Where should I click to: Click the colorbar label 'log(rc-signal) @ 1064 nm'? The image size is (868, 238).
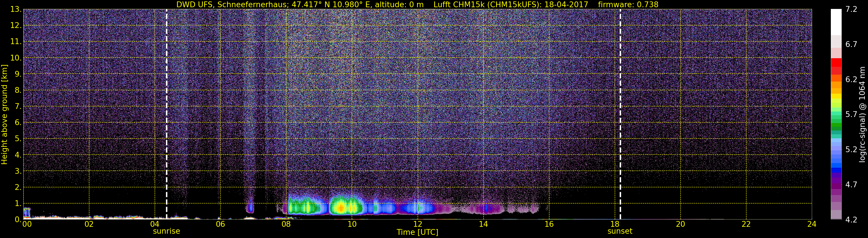click(862, 114)
